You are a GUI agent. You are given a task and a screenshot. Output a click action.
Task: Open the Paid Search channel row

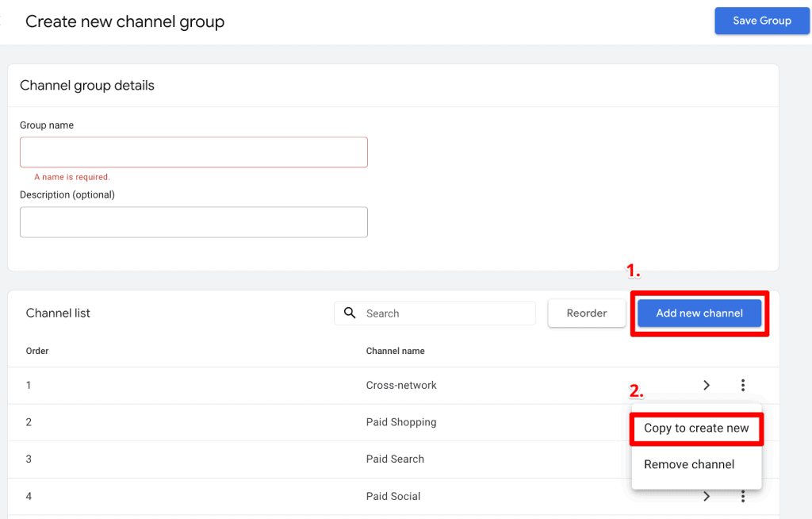pos(395,459)
